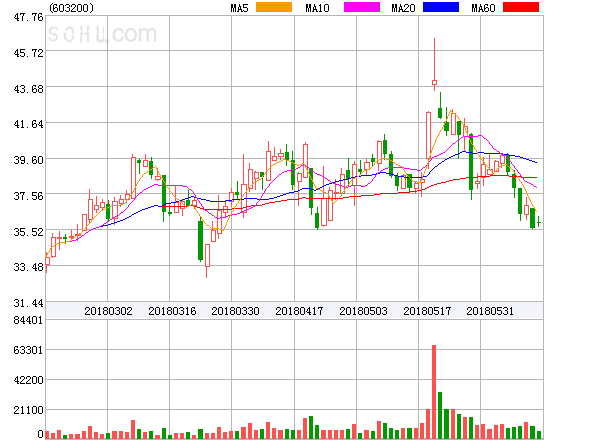Click the 41.64 price axis label
The height and width of the screenshot is (440, 600).
coord(28,124)
